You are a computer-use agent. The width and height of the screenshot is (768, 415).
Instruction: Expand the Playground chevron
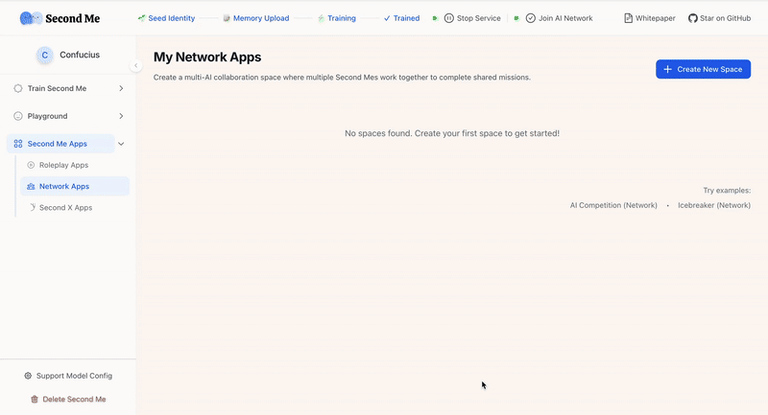pos(121,116)
